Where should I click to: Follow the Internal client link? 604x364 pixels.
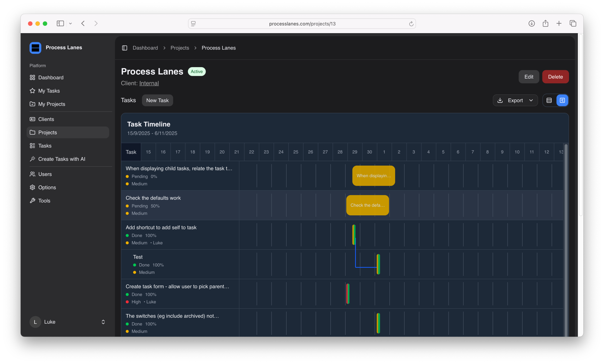(149, 83)
